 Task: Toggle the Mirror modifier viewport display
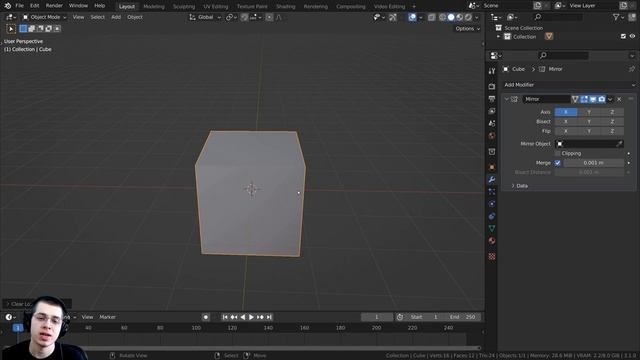[593, 99]
